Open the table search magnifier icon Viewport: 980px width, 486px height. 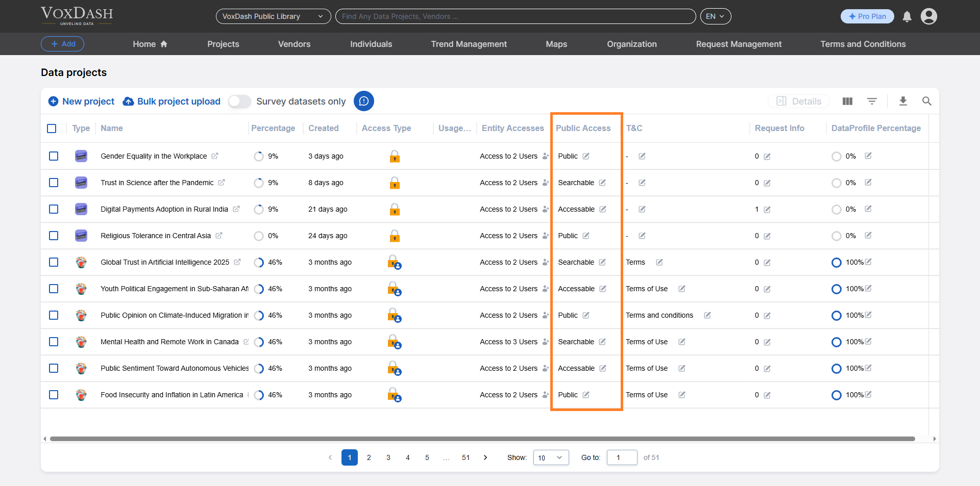927,101
